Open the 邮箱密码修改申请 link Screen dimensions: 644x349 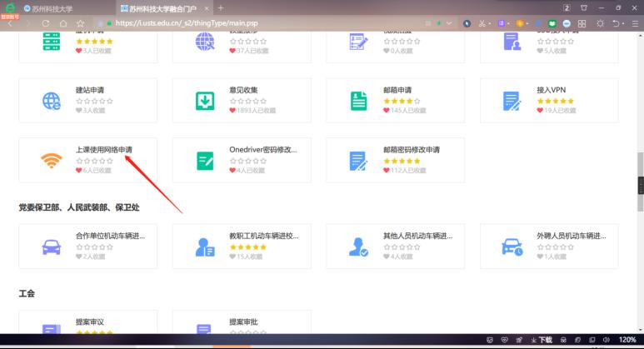(x=411, y=150)
